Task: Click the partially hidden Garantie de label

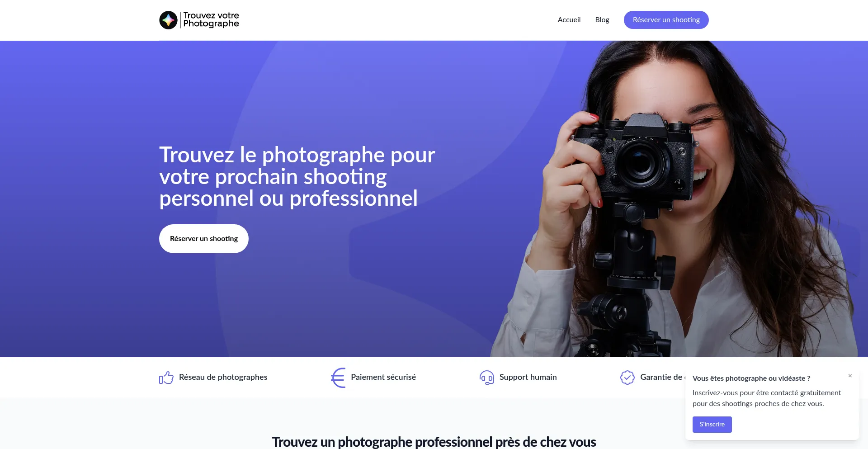Action: click(662, 377)
